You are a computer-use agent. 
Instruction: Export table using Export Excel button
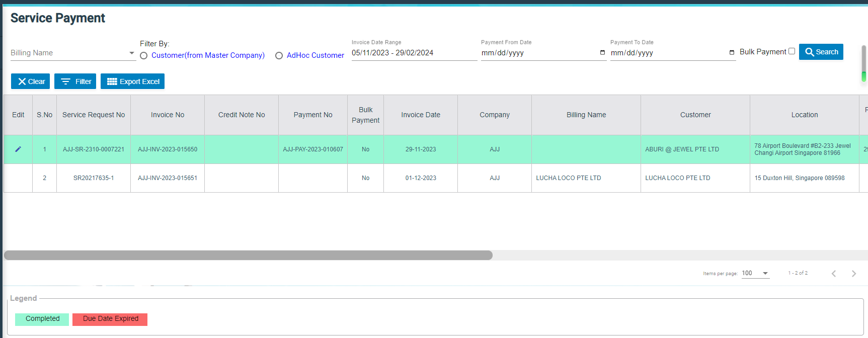(x=132, y=81)
